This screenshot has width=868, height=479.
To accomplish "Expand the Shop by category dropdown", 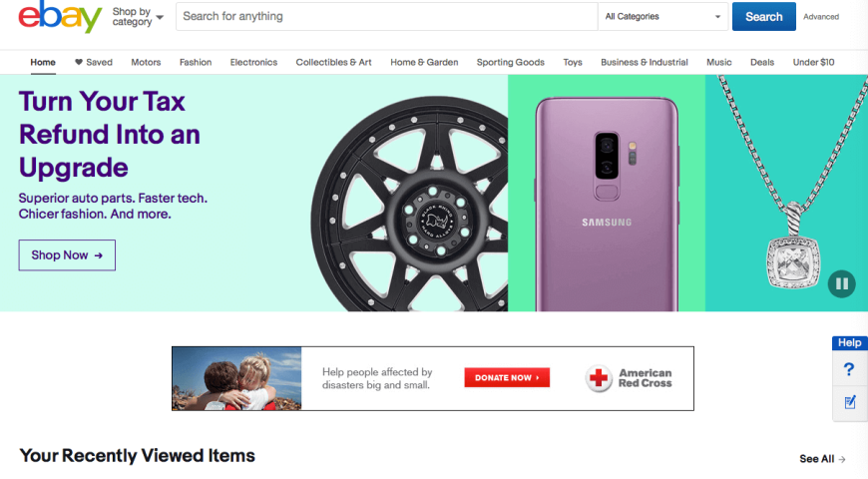I will [x=138, y=17].
